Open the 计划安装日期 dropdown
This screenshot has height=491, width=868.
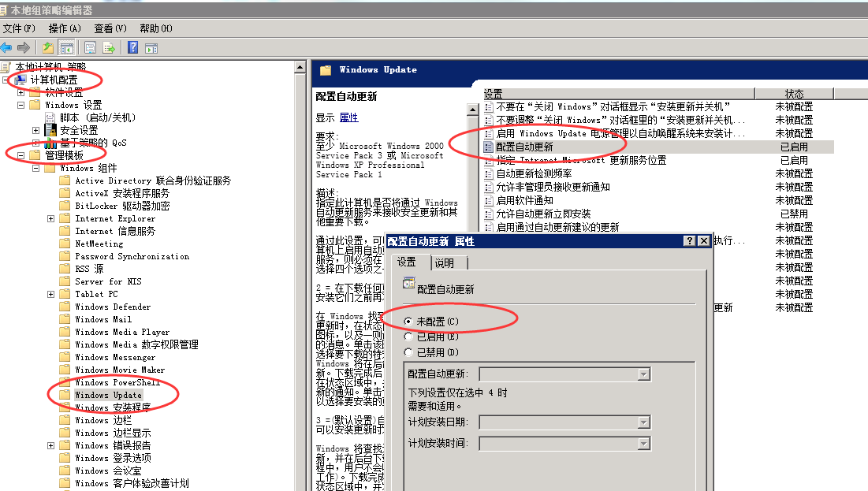tap(644, 422)
